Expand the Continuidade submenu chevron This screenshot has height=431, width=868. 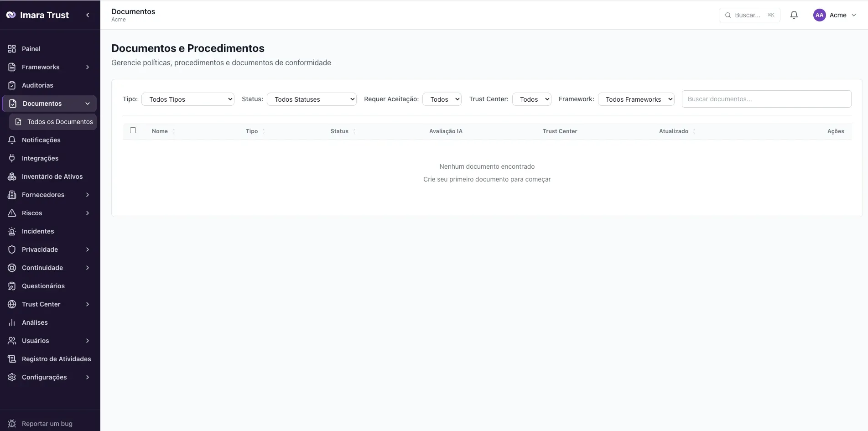tap(88, 268)
